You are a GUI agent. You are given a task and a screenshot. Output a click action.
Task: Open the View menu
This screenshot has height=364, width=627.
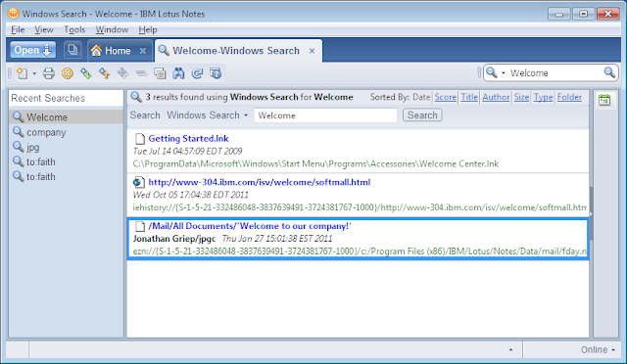43,29
